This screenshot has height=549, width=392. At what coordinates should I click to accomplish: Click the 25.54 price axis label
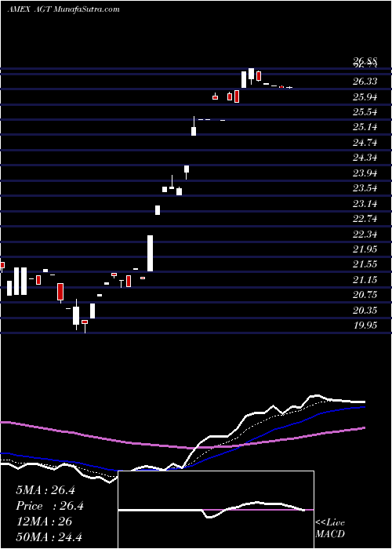[x=365, y=112]
